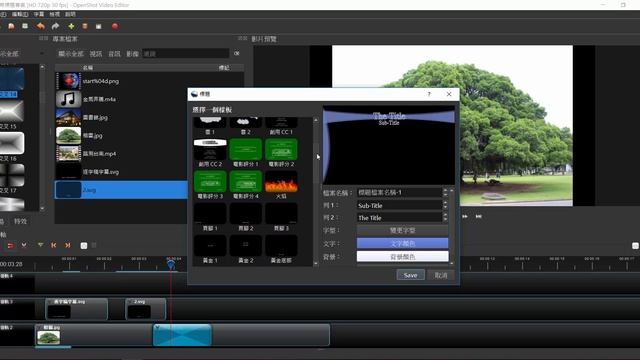Select the tree jpg file thumbnail
Image resolution: width=640 pixels, height=360 pixels.
[x=68, y=136]
